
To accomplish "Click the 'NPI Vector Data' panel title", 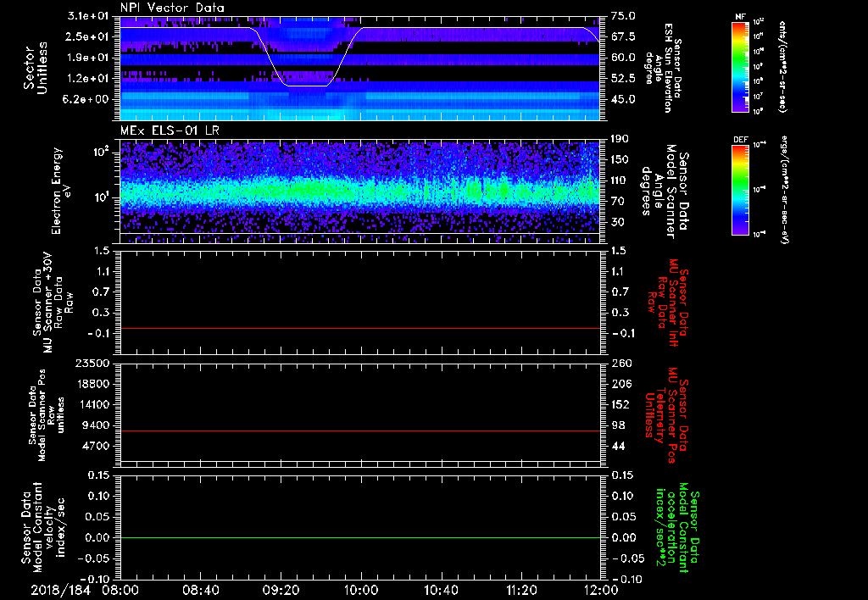I will click(x=173, y=8).
